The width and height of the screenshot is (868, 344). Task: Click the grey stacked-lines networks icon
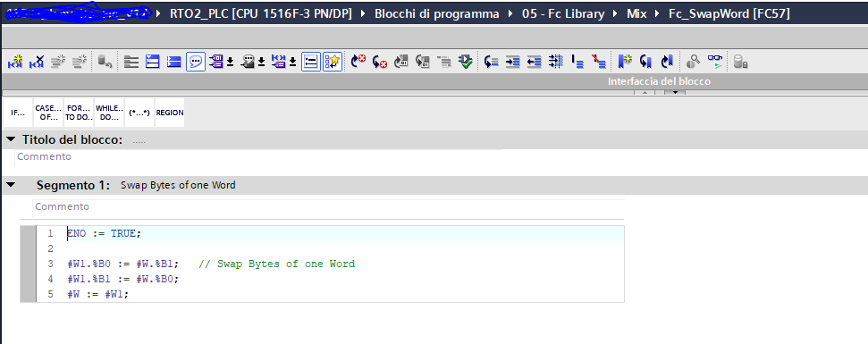pos(131,62)
